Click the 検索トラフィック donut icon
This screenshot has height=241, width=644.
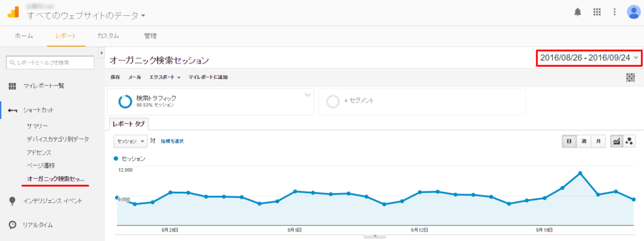[x=125, y=101]
